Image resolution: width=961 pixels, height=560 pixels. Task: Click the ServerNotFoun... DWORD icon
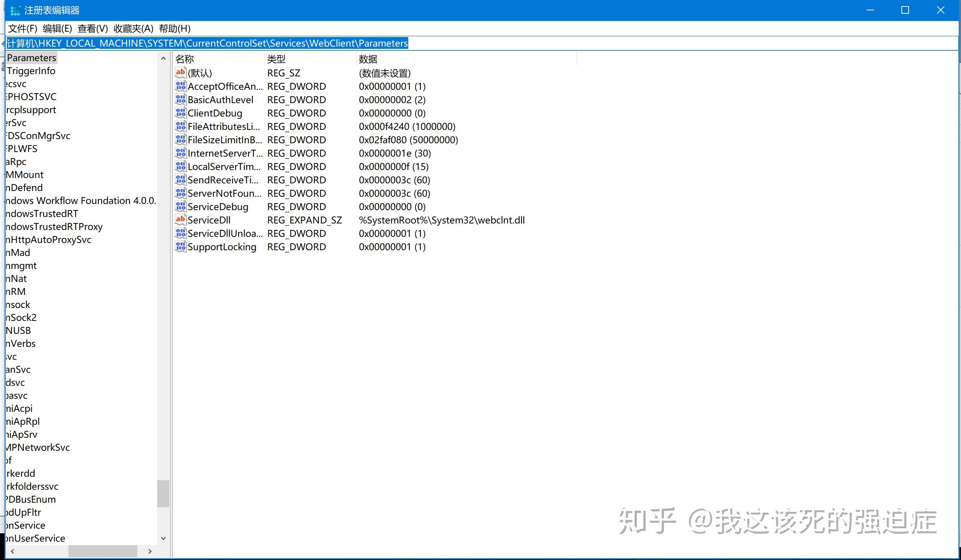(180, 193)
